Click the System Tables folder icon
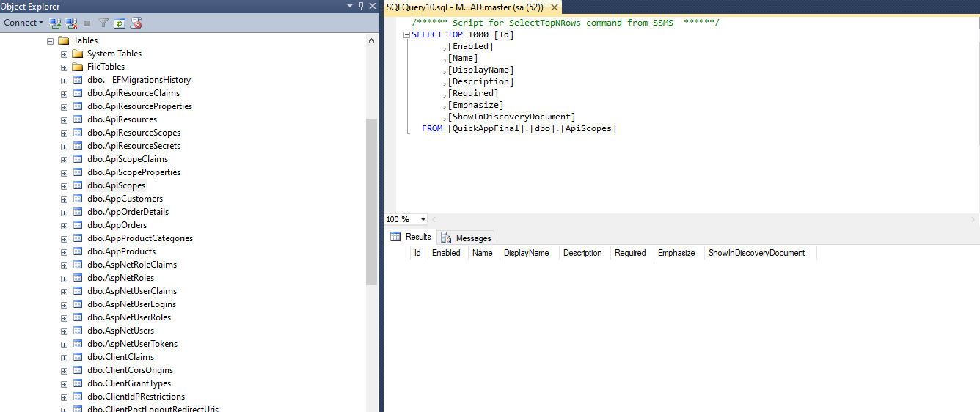Image resolution: width=980 pixels, height=412 pixels. [x=77, y=54]
